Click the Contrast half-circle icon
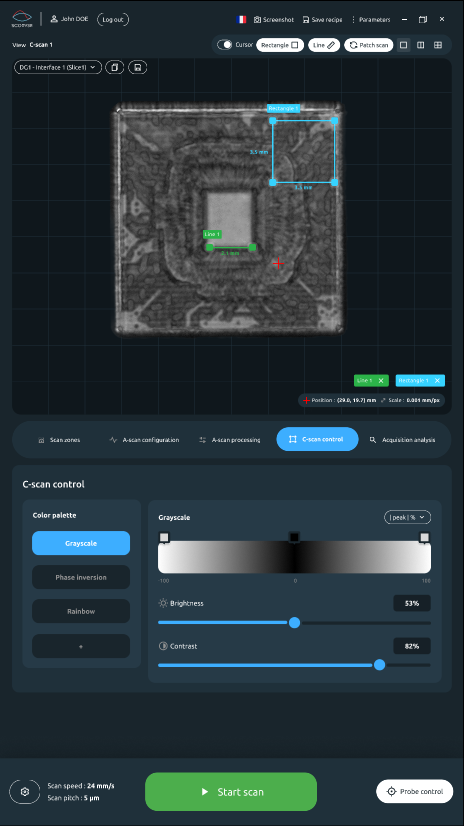This screenshot has height=826, width=464. tap(163, 646)
